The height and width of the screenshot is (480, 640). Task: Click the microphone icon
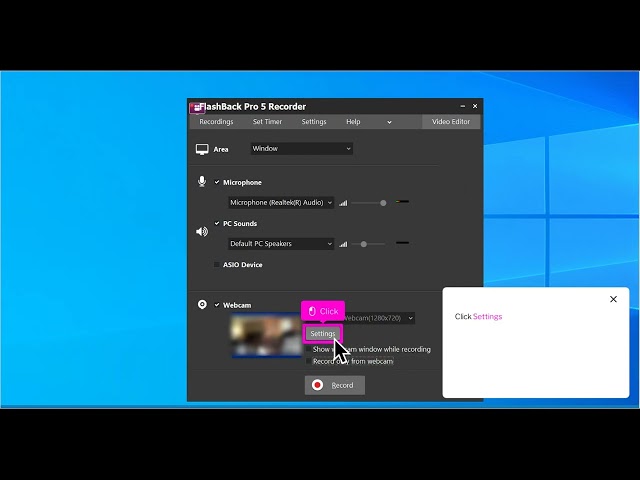click(202, 182)
